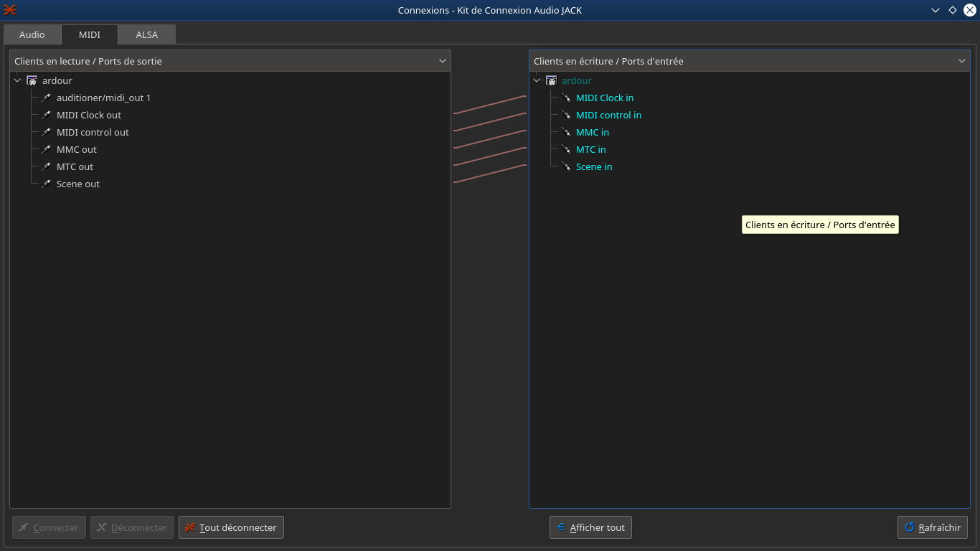Open the output ports header dropdown arrow
Screen dimensions: 980x551
(x=443, y=61)
